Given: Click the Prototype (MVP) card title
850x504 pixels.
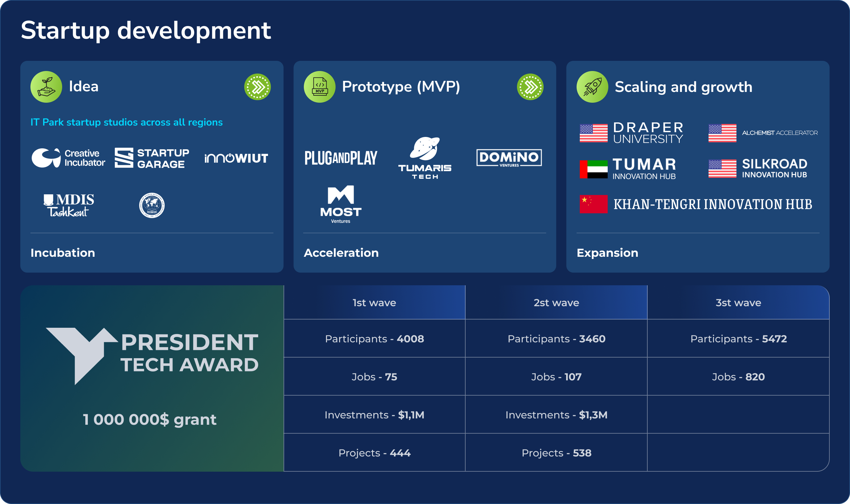Looking at the screenshot, I should coord(401,87).
